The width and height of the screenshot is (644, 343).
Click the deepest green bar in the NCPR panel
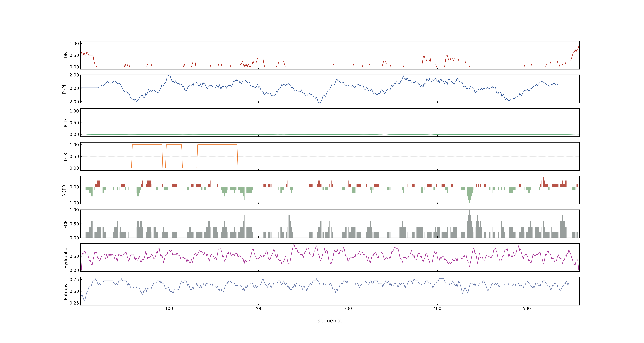coord(469,195)
